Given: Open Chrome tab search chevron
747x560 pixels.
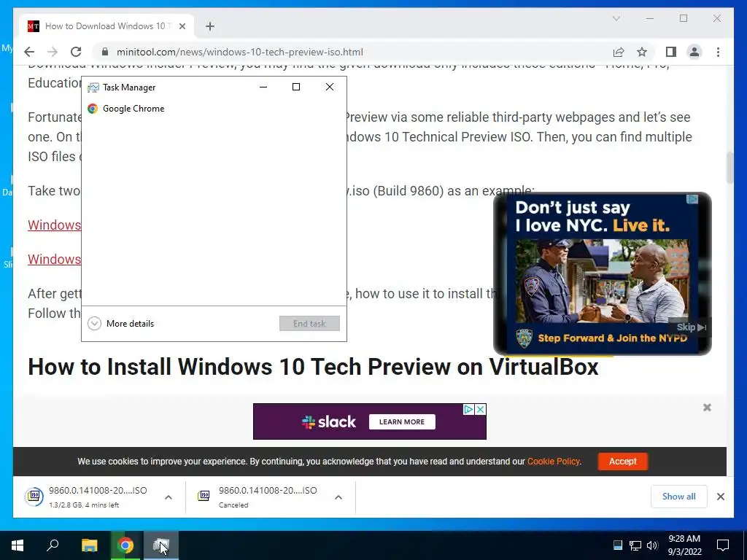Looking at the screenshot, I should click(616, 18).
